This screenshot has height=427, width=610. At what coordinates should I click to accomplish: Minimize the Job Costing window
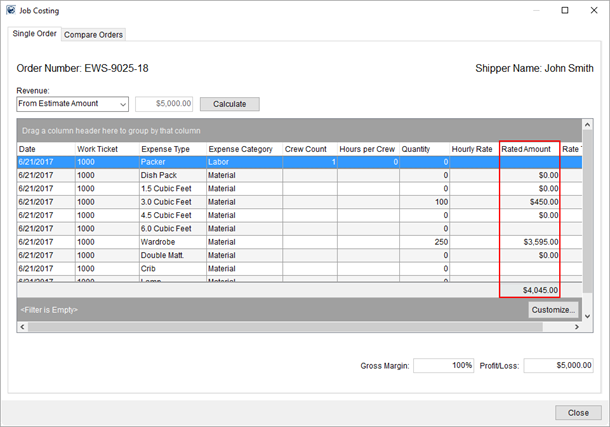[x=537, y=10]
